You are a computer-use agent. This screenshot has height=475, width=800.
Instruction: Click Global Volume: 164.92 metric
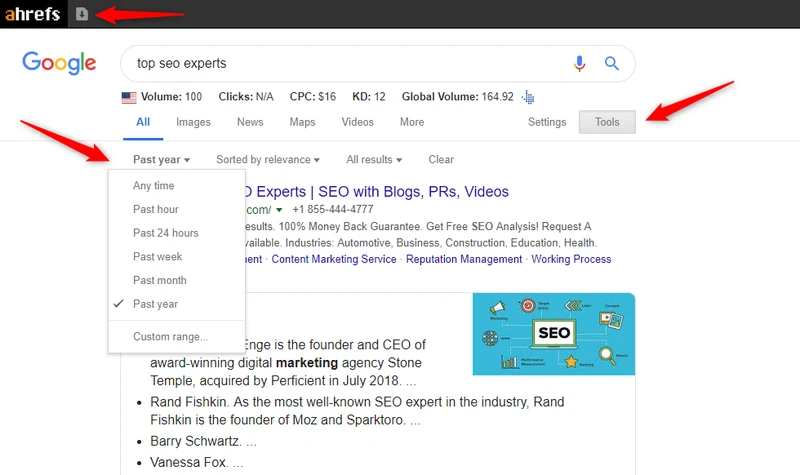point(458,97)
